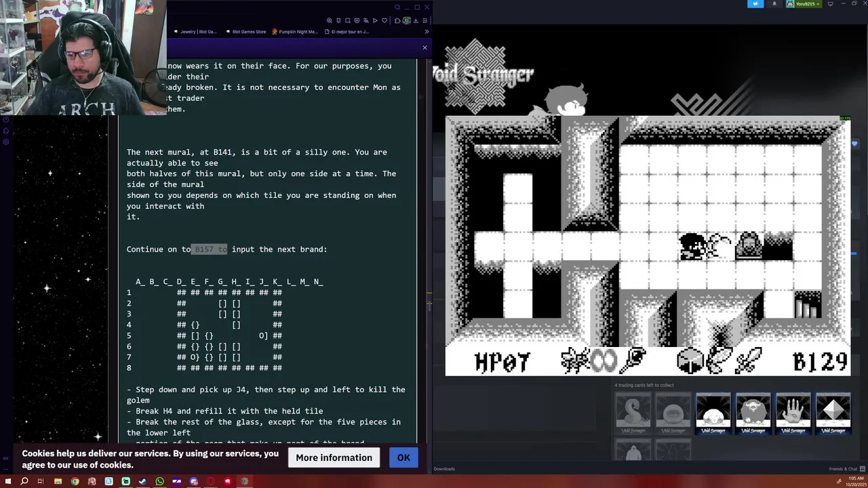Open Steam from the taskbar
This screenshot has width=868, height=488.
click(x=142, y=481)
